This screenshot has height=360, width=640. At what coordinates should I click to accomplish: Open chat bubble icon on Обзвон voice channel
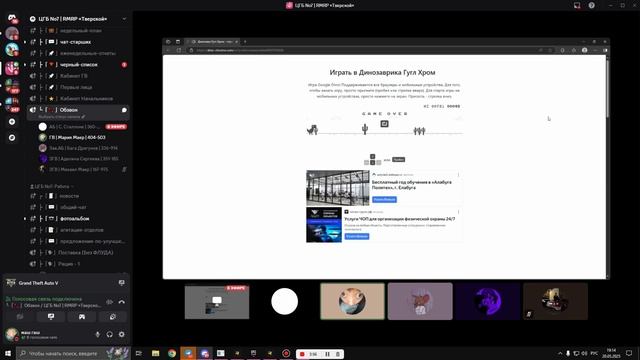pos(124,110)
